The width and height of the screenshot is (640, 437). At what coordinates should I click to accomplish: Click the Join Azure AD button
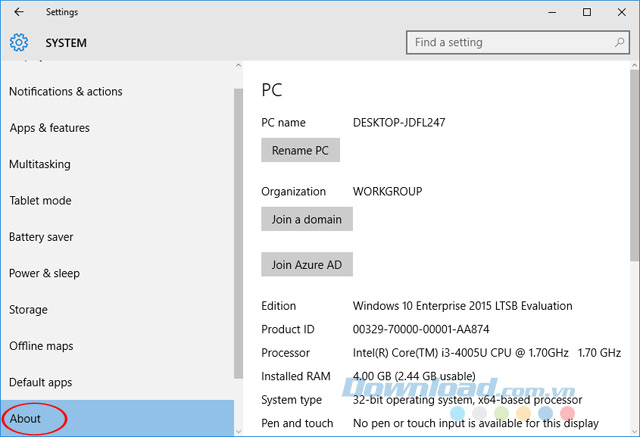307,265
